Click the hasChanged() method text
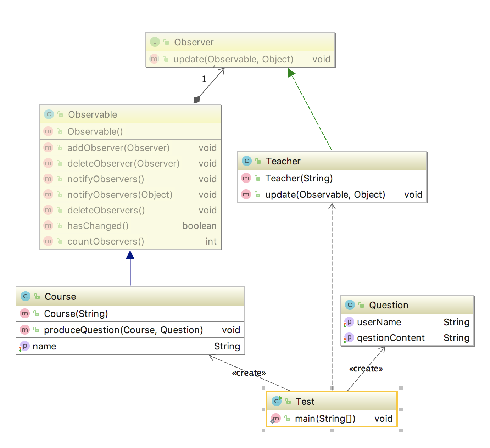 pyautogui.click(x=98, y=226)
